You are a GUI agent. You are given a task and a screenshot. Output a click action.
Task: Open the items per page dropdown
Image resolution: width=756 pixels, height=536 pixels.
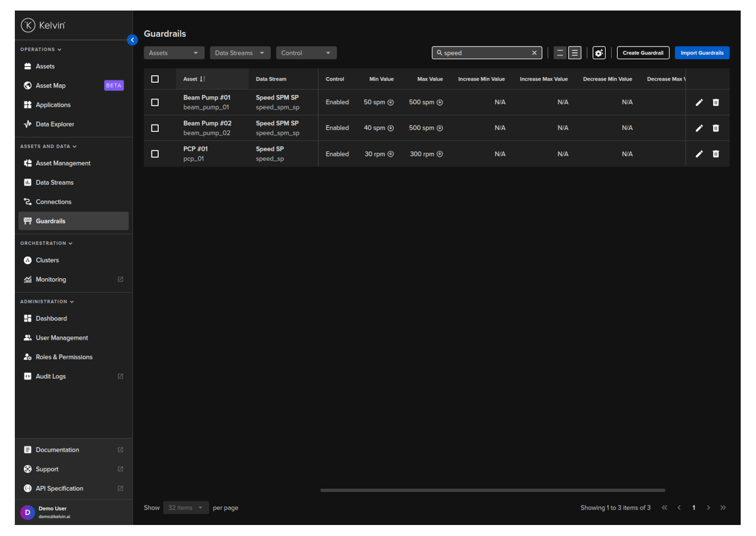pyautogui.click(x=186, y=508)
